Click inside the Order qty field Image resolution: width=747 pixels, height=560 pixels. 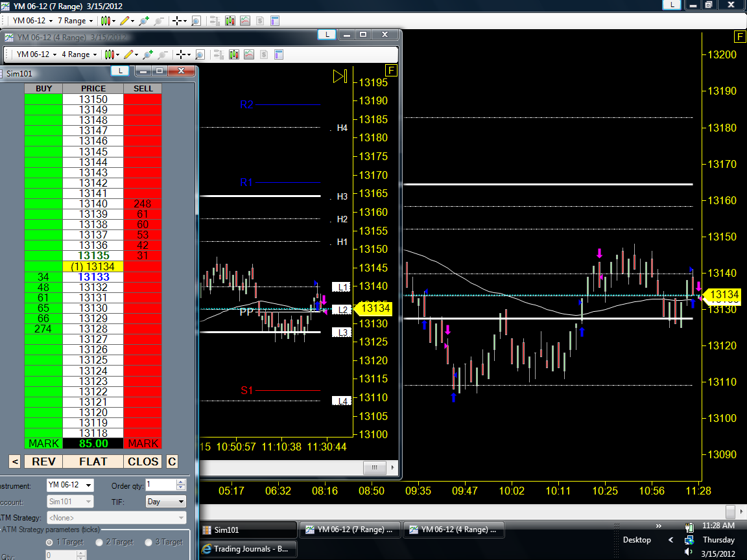pos(161,485)
